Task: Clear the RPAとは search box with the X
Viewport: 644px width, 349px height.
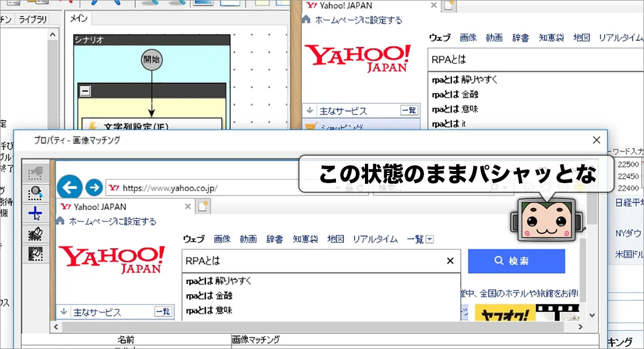Action: tap(451, 261)
